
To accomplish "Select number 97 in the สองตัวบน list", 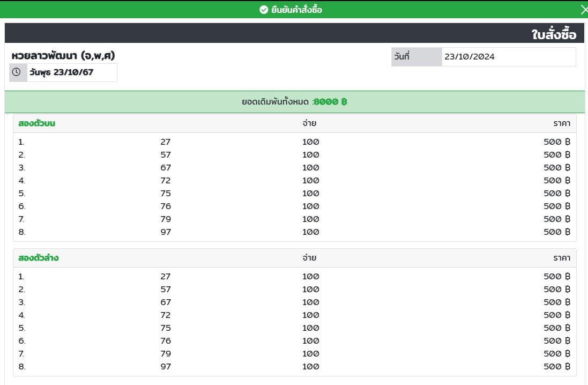I will [x=166, y=232].
